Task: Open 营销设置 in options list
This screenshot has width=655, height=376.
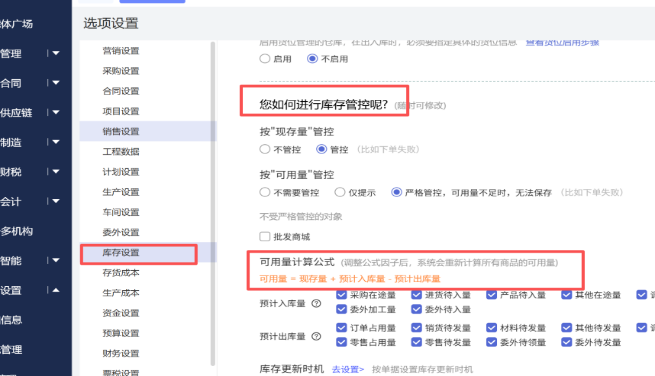Action: pos(121,51)
